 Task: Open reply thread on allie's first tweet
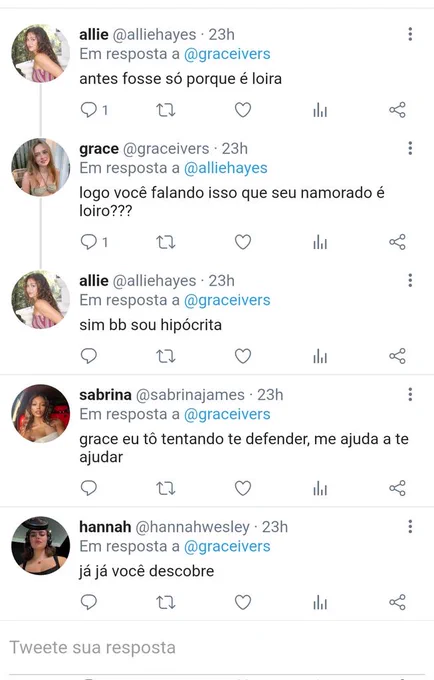click(x=94, y=110)
